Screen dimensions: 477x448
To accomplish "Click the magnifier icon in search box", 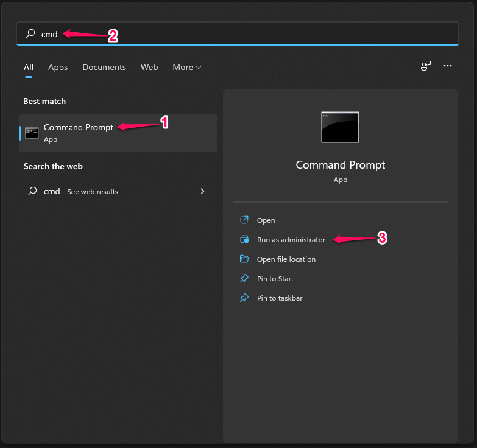I will click(x=30, y=34).
